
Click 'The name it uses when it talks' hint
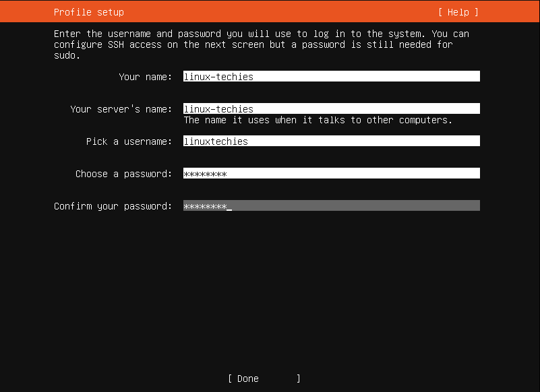[318, 120]
